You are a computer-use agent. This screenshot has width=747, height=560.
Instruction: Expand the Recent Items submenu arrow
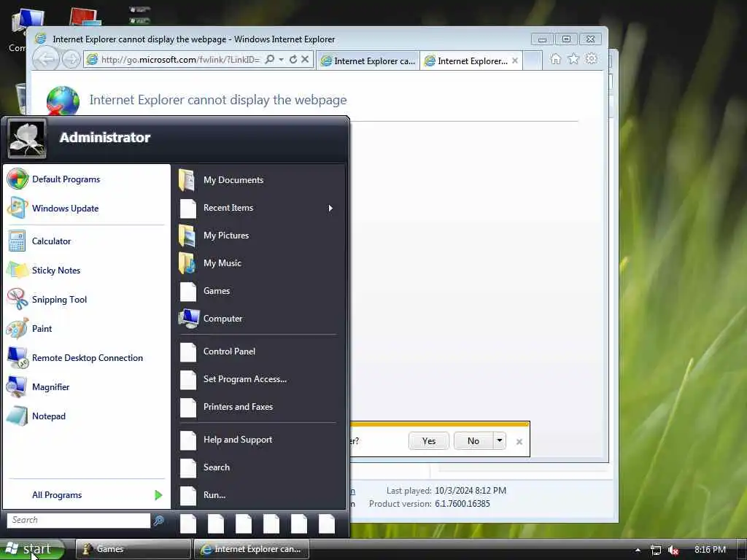click(330, 208)
